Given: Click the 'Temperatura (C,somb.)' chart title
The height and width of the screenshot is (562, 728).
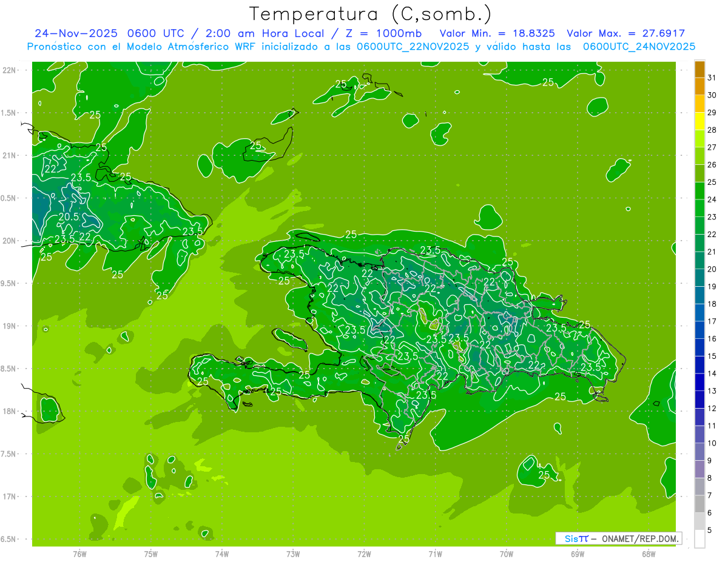Looking at the screenshot, I should (x=371, y=13).
